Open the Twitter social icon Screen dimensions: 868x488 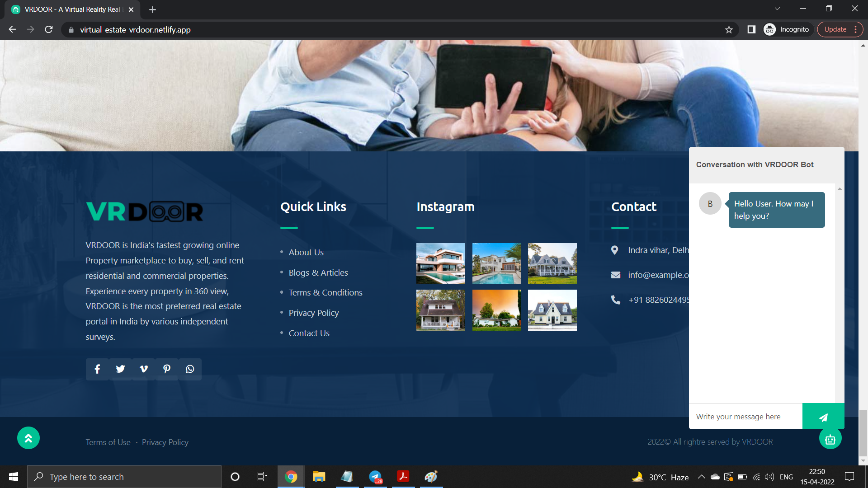pos(120,369)
